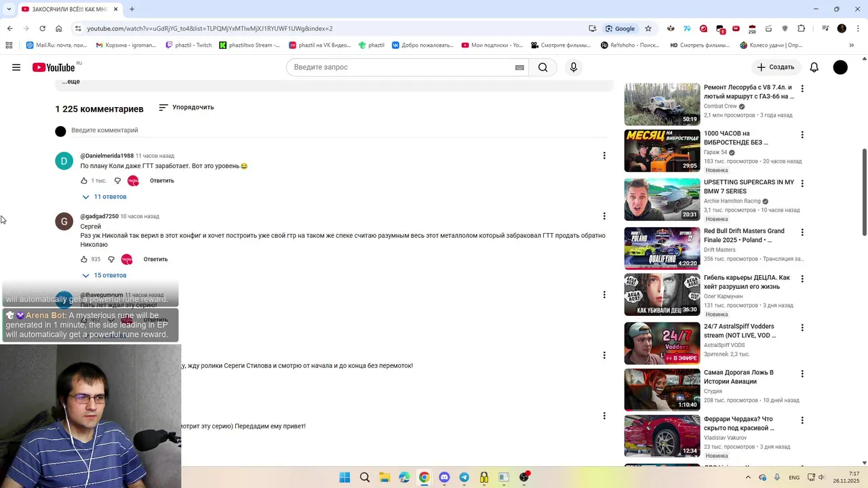This screenshot has height=488, width=868.
Task: Dislike the @gadgad7250 comment
Action: [x=111, y=260]
